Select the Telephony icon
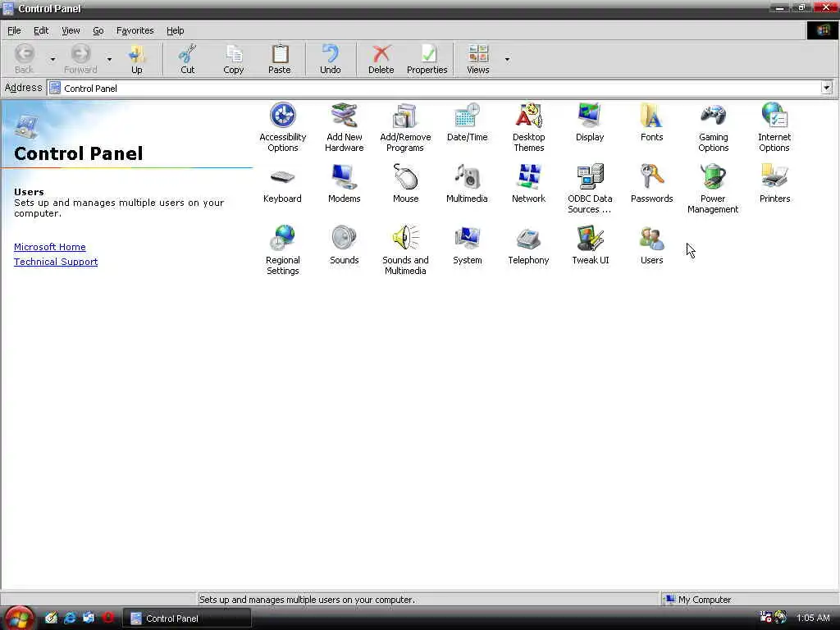The height and width of the screenshot is (630, 840). pyautogui.click(x=528, y=245)
